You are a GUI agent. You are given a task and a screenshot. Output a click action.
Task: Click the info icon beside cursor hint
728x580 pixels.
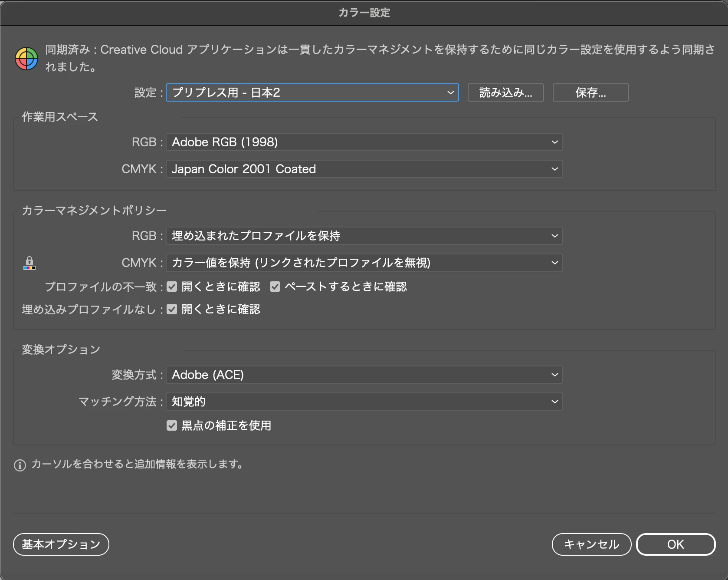coord(20,465)
